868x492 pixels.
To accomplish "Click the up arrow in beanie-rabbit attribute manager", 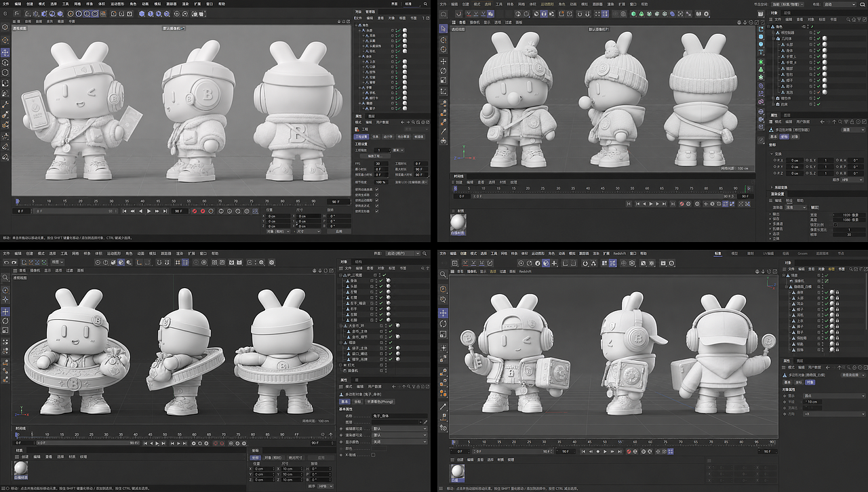I will click(835, 122).
